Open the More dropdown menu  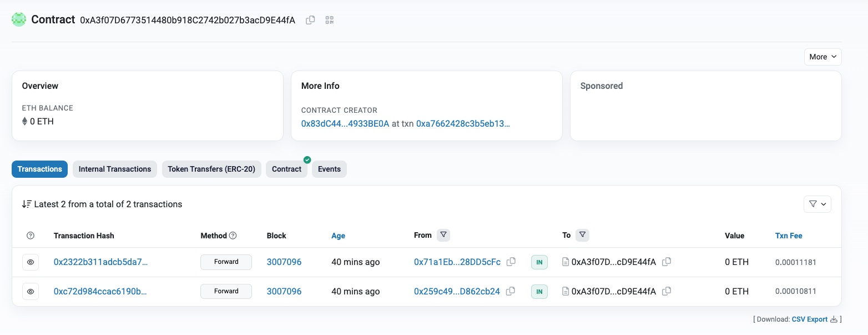pos(822,57)
